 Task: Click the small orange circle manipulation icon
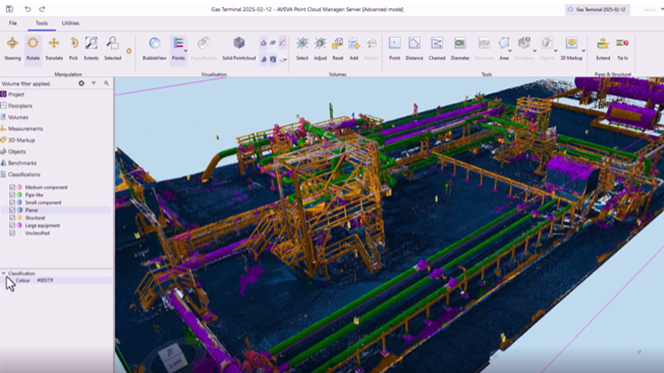[x=129, y=51]
